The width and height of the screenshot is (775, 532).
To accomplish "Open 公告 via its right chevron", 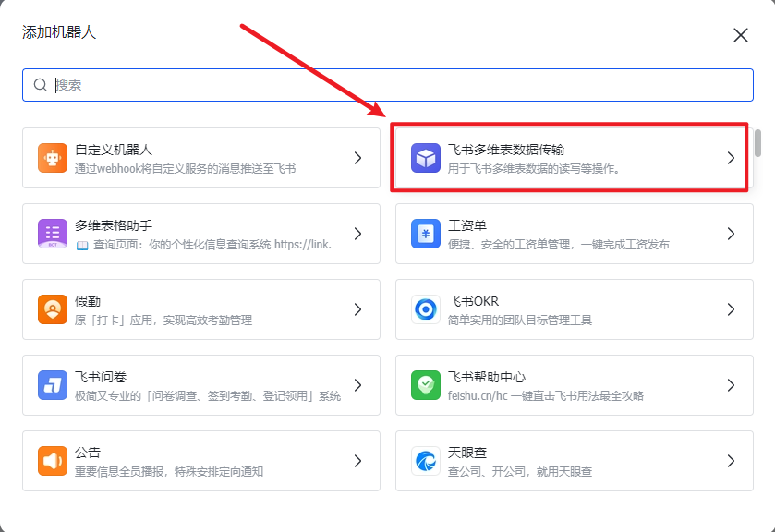I will coord(357,461).
